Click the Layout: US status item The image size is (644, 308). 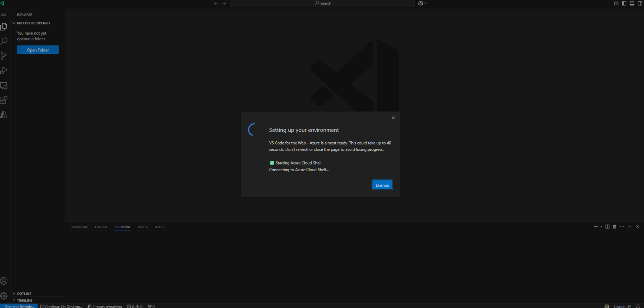tap(622, 306)
